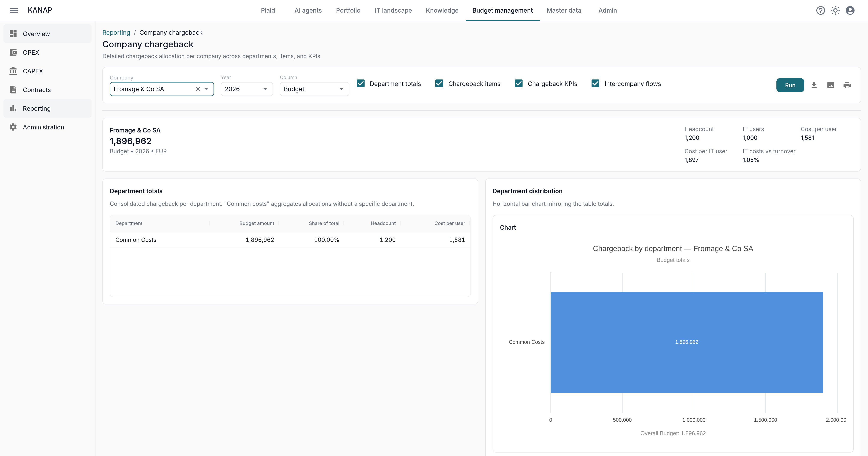Click the Reporting bar chart icon
This screenshot has height=456, width=868.
coord(13,108)
